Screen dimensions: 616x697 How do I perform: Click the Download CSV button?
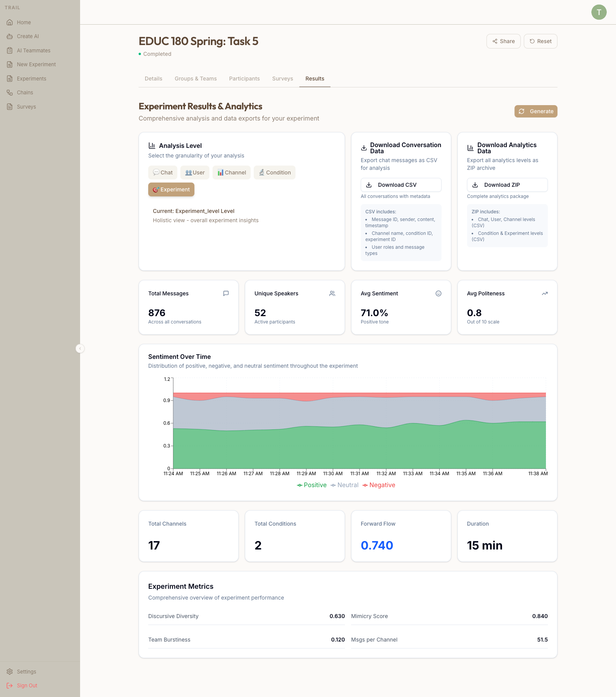click(401, 185)
